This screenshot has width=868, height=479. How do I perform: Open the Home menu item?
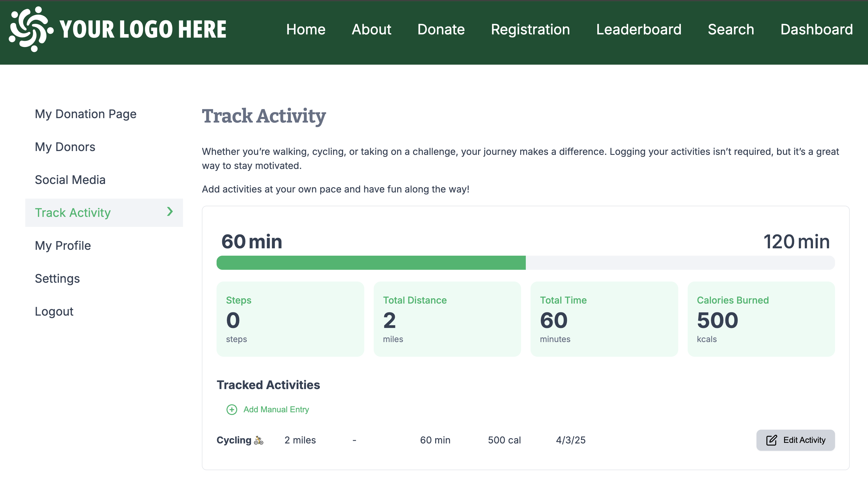tap(306, 29)
